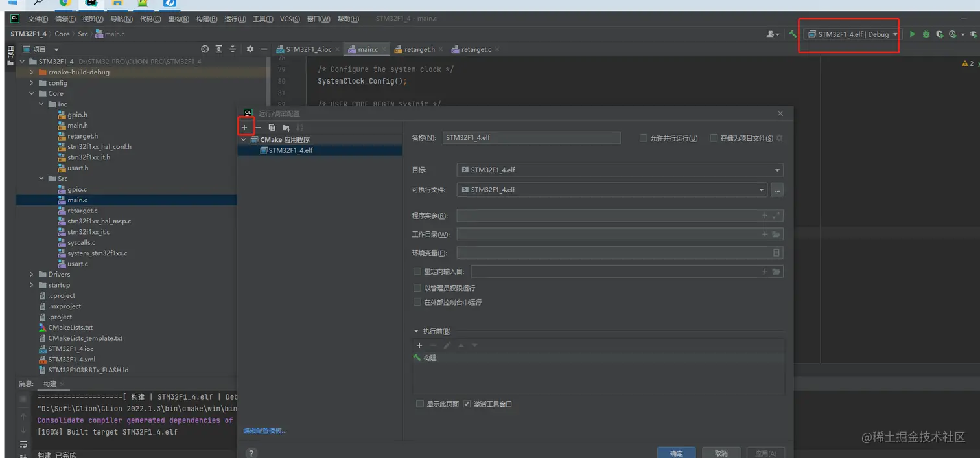The image size is (980, 458).
Task: Open the VCS(S) menu
Action: click(290, 19)
